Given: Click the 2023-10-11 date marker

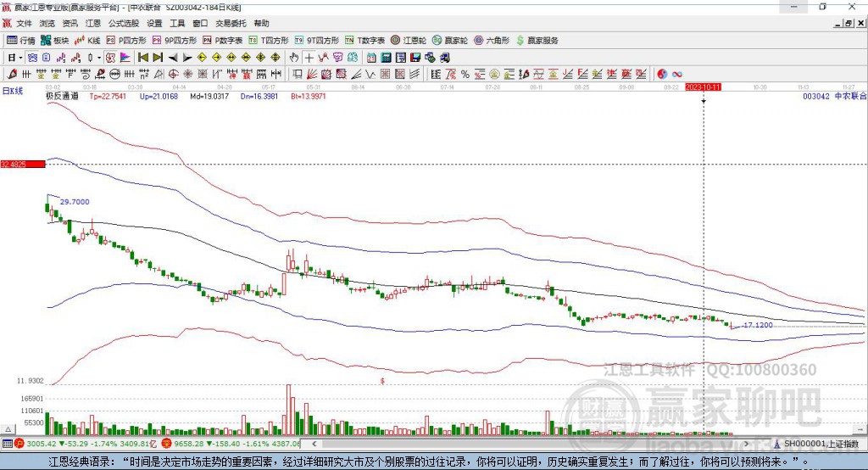Looking at the screenshot, I should pyautogui.click(x=703, y=87).
